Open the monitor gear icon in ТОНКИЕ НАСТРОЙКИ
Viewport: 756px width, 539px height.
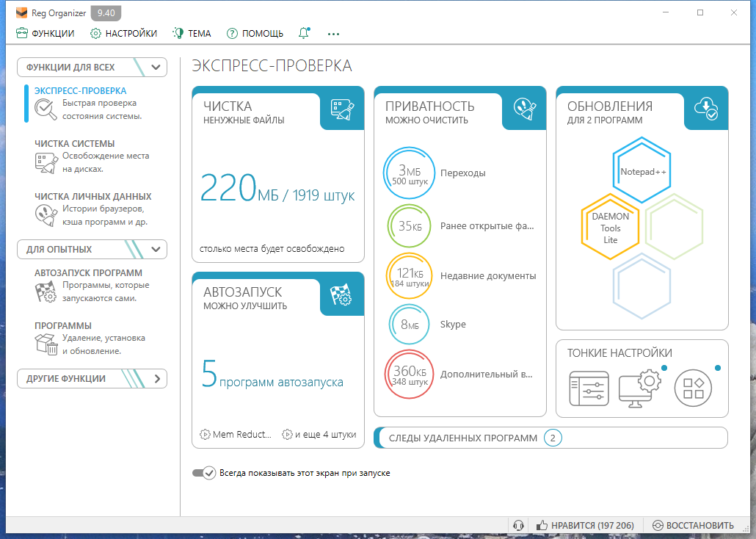point(639,390)
